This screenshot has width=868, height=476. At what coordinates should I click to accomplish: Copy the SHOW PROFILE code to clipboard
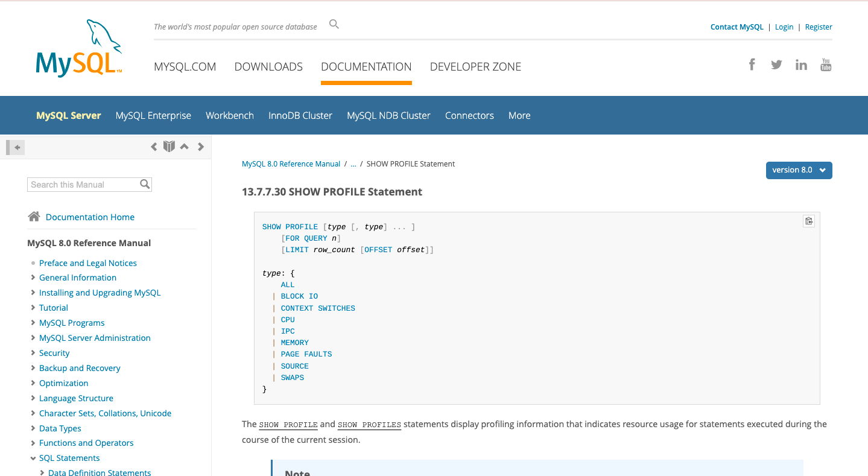(809, 221)
